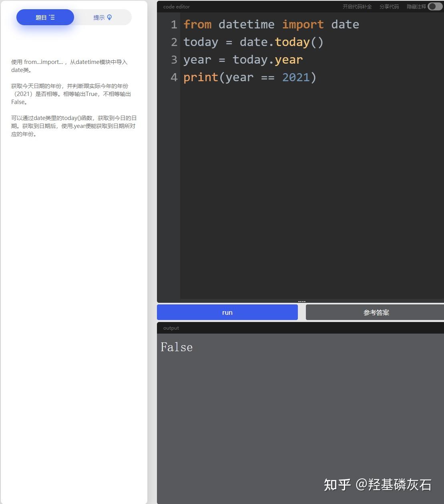The image size is (444, 504).
Task: Click the run button
Action: tap(227, 312)
